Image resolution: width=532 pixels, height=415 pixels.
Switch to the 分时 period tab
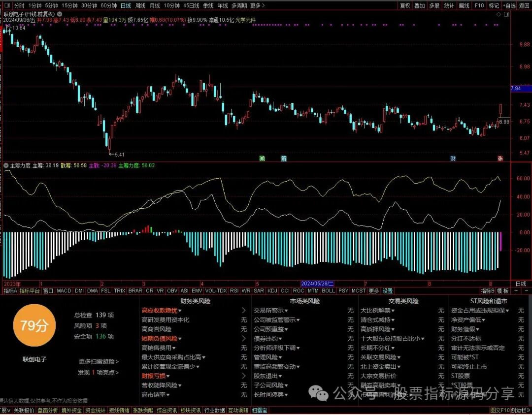[19, 5]
